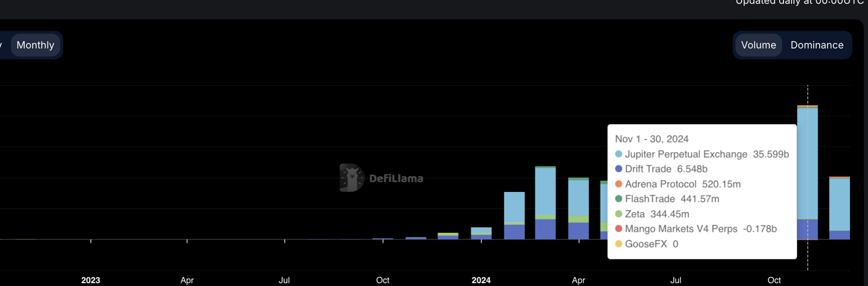Switch chart to Volume view
Screen dimensions: 868x286
[758, 45]
